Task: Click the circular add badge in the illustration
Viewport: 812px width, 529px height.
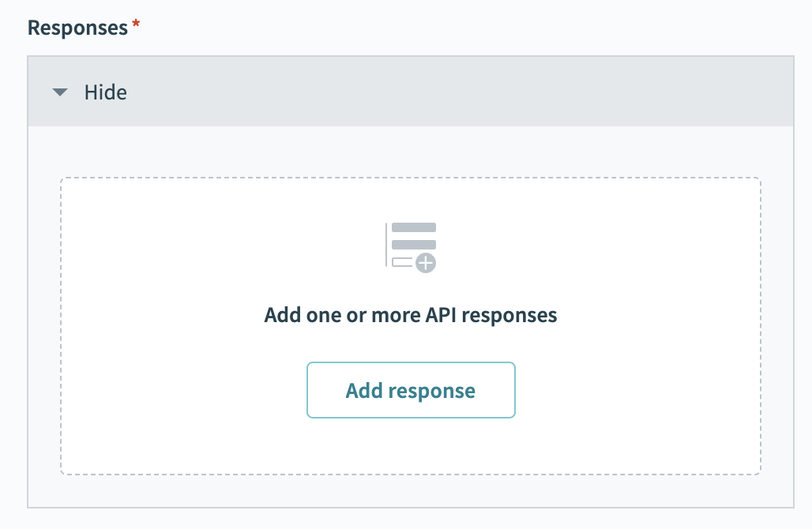Action: click(425, 263)
